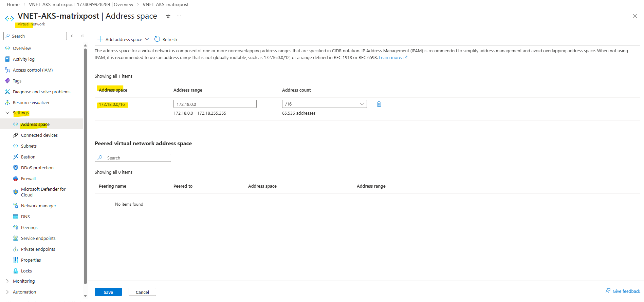644x302 pixels.
Task: Navigate to Peerings menu item
Action: [29, 228]
